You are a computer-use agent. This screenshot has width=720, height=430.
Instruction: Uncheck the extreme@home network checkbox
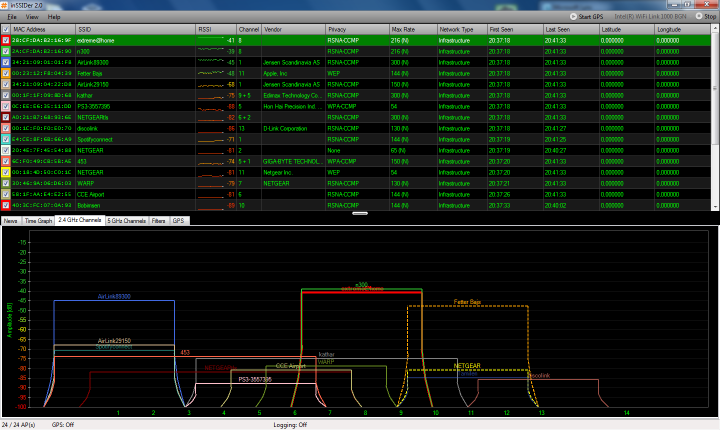pos(6,40)
